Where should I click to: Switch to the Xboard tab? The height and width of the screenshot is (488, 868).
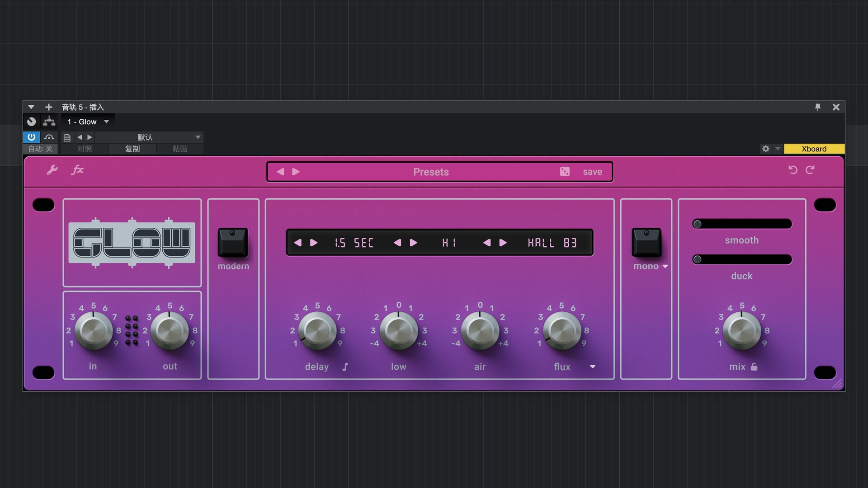[814, 149]
